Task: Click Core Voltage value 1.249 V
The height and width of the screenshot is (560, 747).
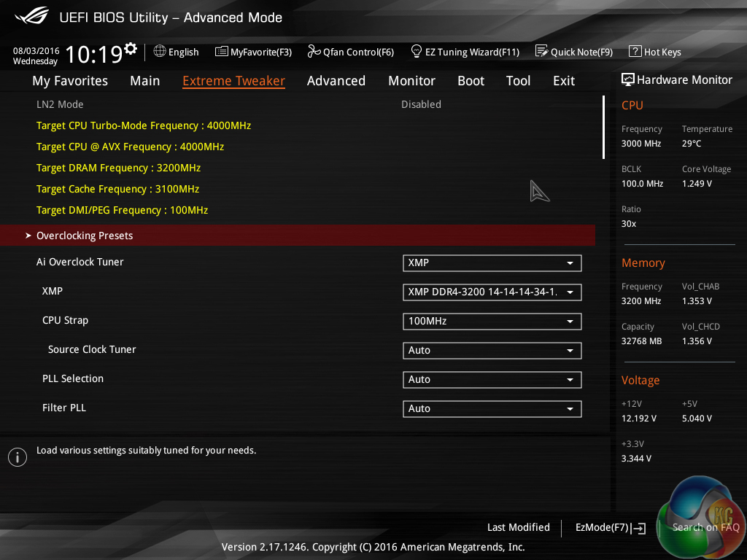Action: [697, 183]
